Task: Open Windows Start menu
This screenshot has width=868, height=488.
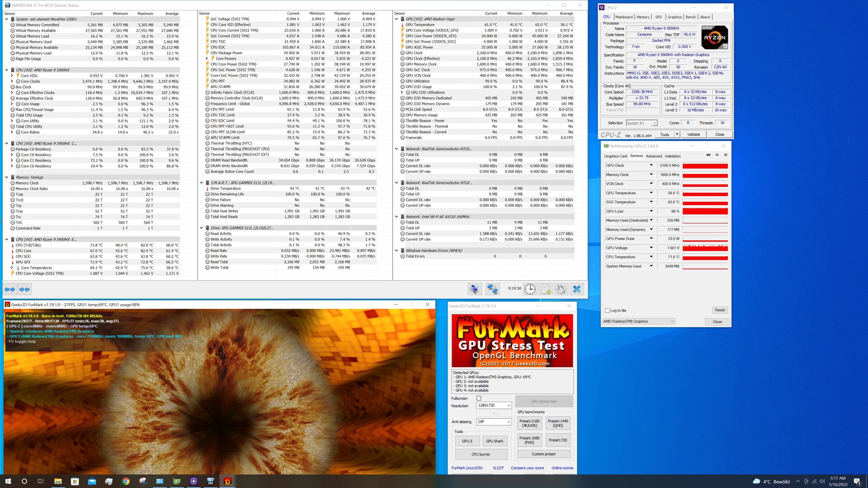Action: [8, 481]
